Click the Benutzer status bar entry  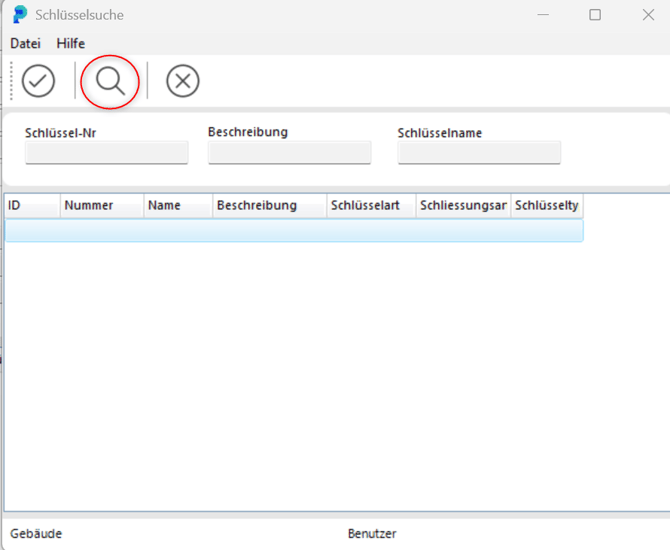pos(372,534)
